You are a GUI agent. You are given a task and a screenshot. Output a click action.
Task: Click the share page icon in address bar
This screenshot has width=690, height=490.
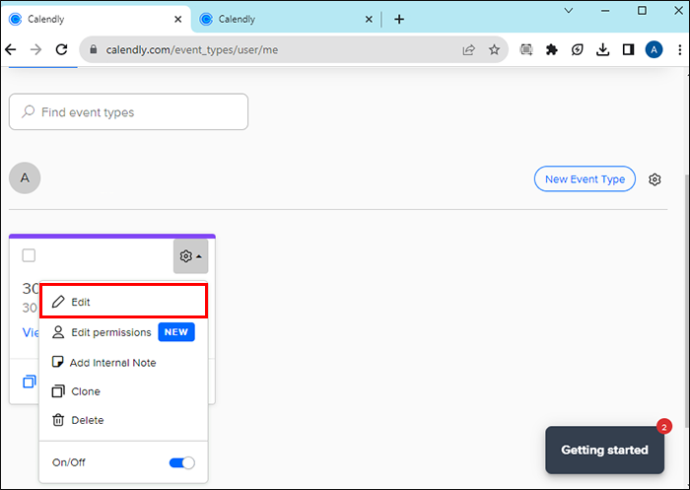(x=469, y=50)
